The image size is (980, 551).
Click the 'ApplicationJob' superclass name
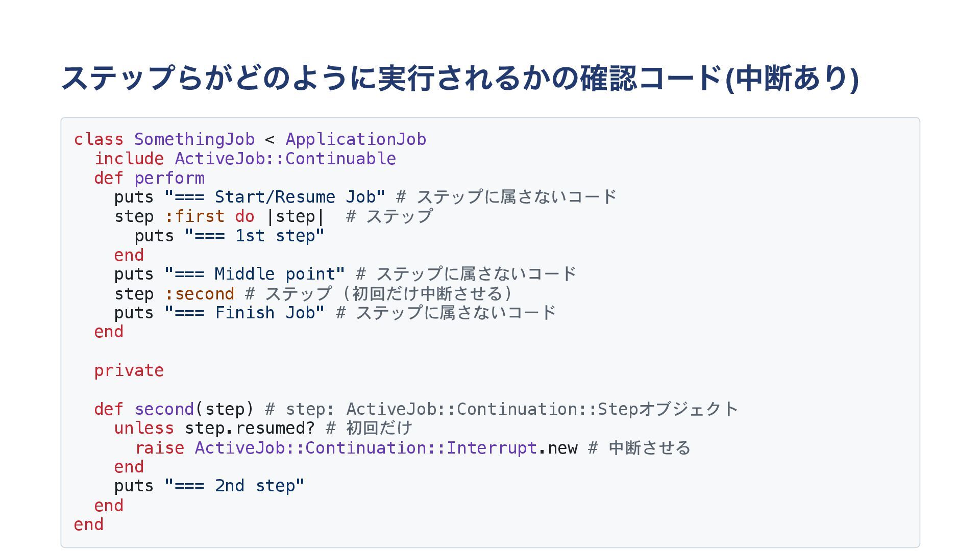pyautogui.click(x=355, y=139)
